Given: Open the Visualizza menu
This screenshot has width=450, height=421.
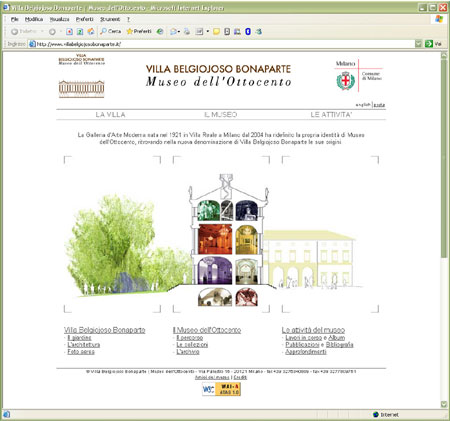Looking at the screenshot, I should point(59,19).
